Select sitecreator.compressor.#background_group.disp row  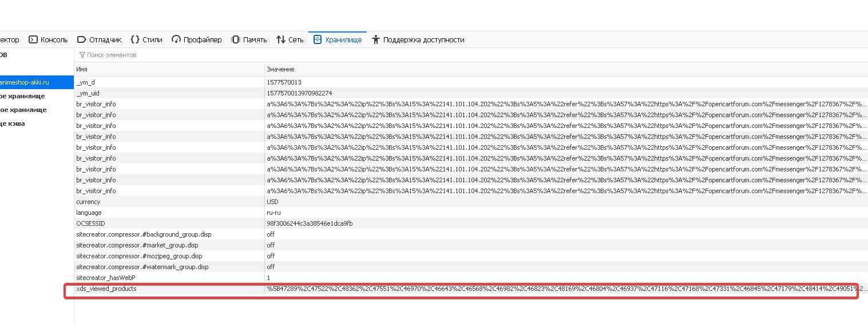[x=471, y=234]
